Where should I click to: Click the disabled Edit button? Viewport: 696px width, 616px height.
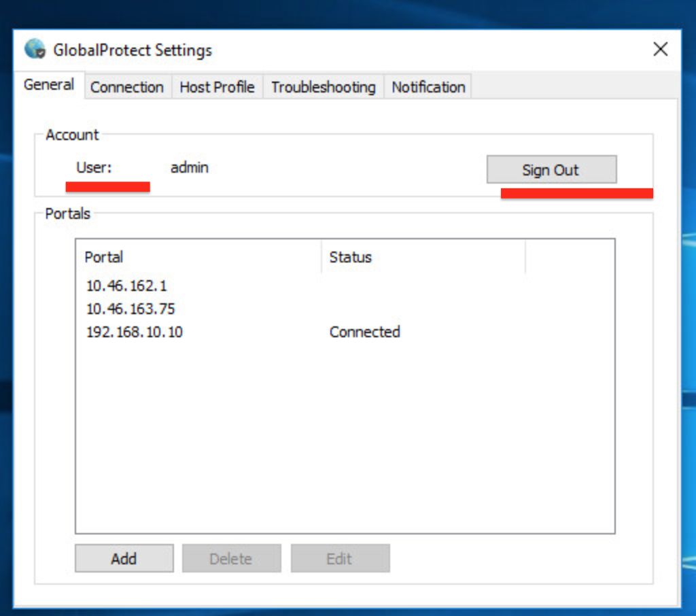click(340, 558)
